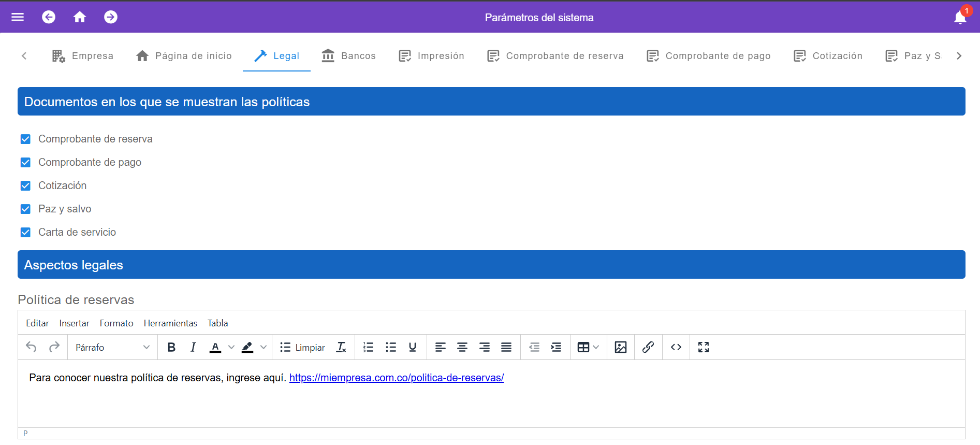Click the Bold formatting icon

point(171,347)
